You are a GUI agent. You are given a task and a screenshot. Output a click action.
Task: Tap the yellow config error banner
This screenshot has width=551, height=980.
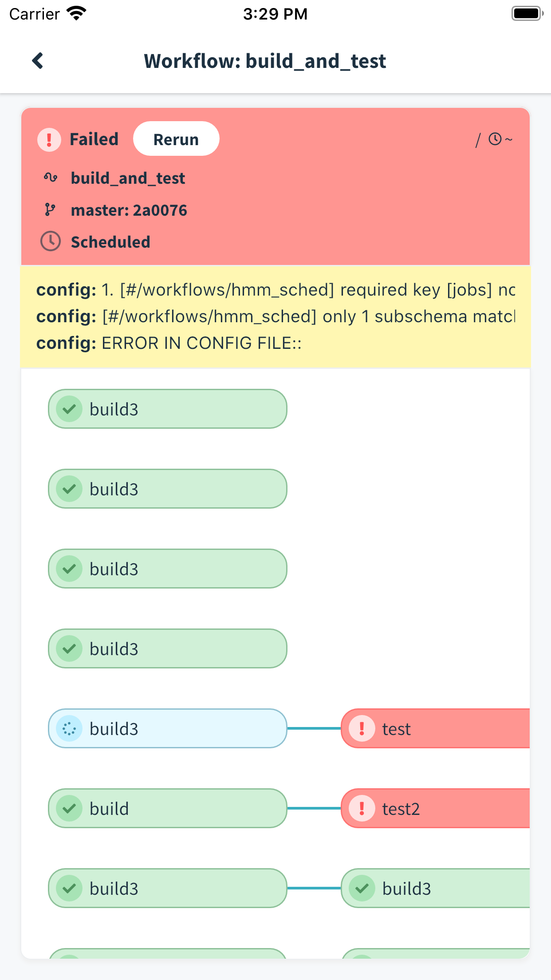275,316
